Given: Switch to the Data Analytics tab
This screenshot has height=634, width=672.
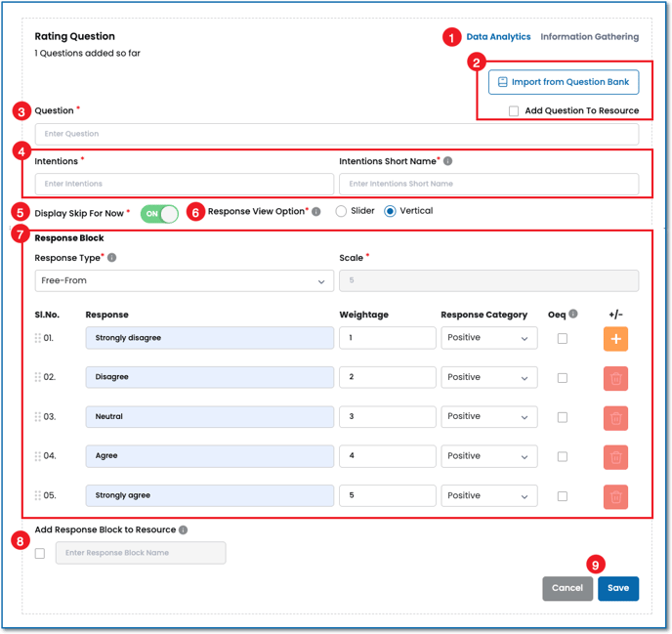Looking at the screenshot, I should pyautogui.click(x=498, y=37).
